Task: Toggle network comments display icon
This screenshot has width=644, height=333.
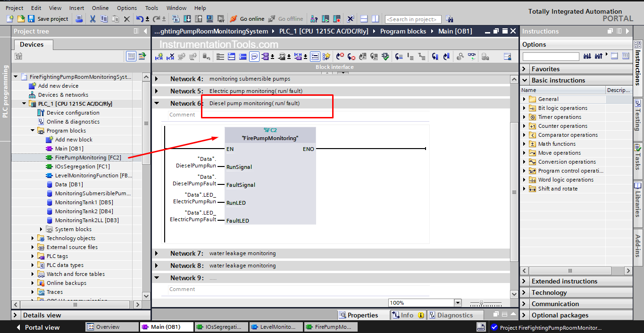Action: click(254, 57)
